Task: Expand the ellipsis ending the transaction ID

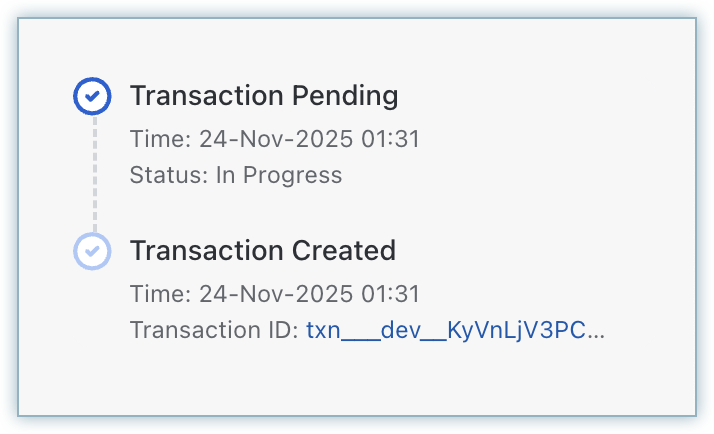Action: point(596,331)
